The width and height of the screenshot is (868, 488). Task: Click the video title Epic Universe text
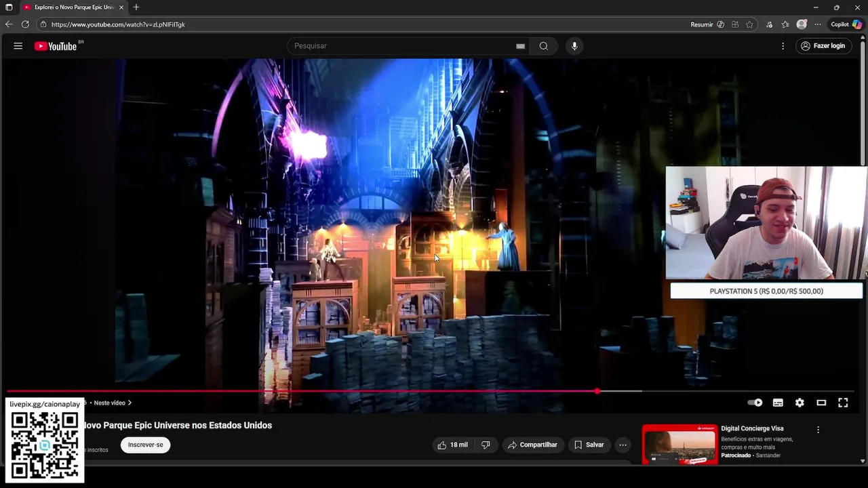(177, 426)
